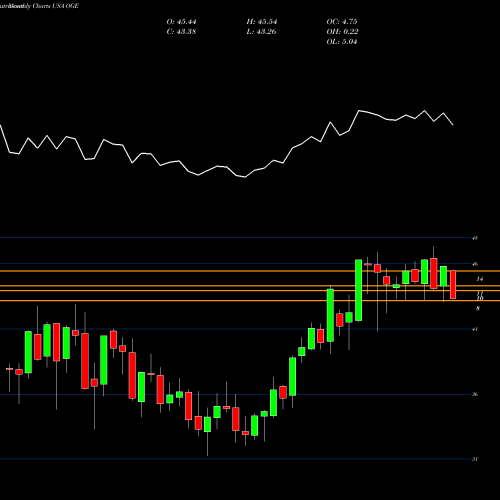Click the 'OC: 4.75' reading
This screenshot has width=500, height=500.
coord(342,22)
